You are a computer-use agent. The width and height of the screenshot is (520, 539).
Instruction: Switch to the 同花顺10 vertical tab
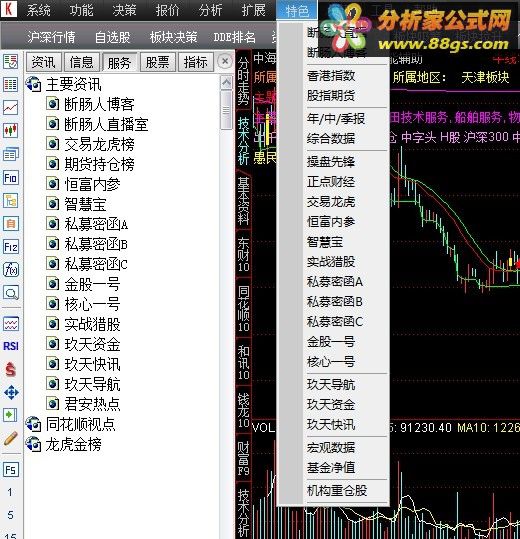click(x=243, y=309)
